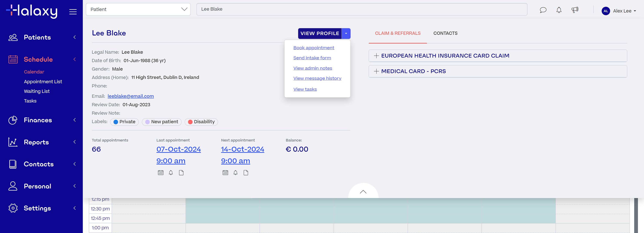This screenshot has width=644, height=233.
Task: Click calendar icon under last appointment
Action: [161, 173]
